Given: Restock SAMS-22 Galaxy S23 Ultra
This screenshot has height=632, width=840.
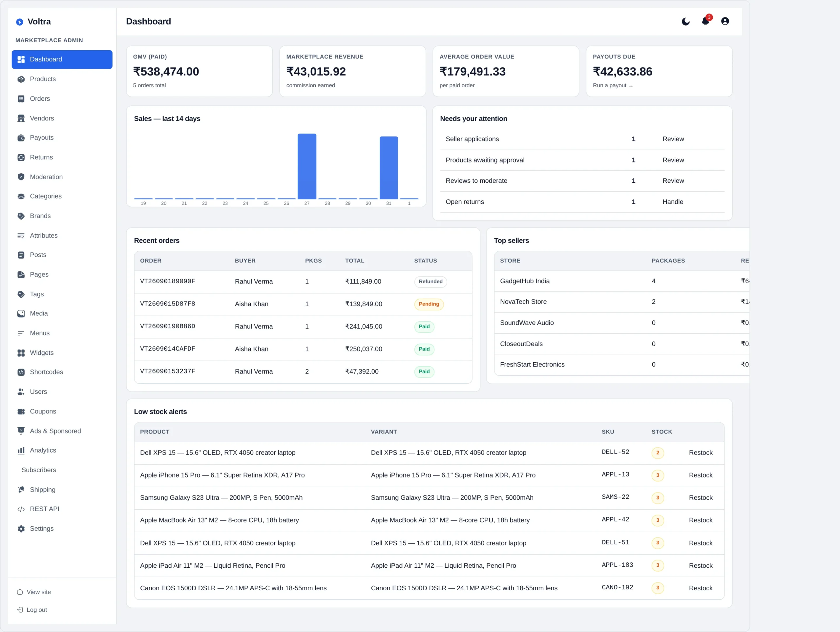Looking at the screenshot, I should [701, 497].
